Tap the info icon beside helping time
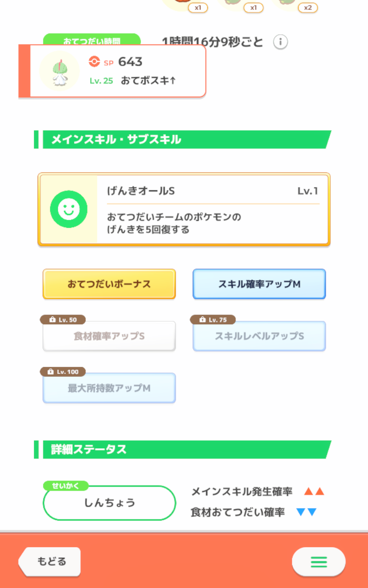The height and width of the screenshot is (588, 368). coord(281,42)
